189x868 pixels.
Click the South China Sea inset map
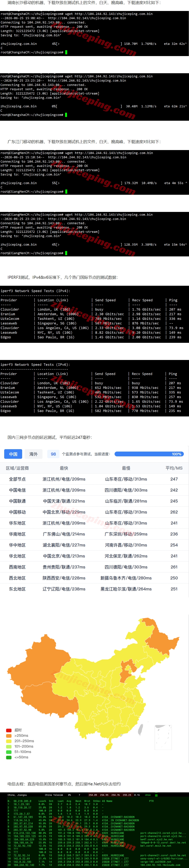pos(163,737)
